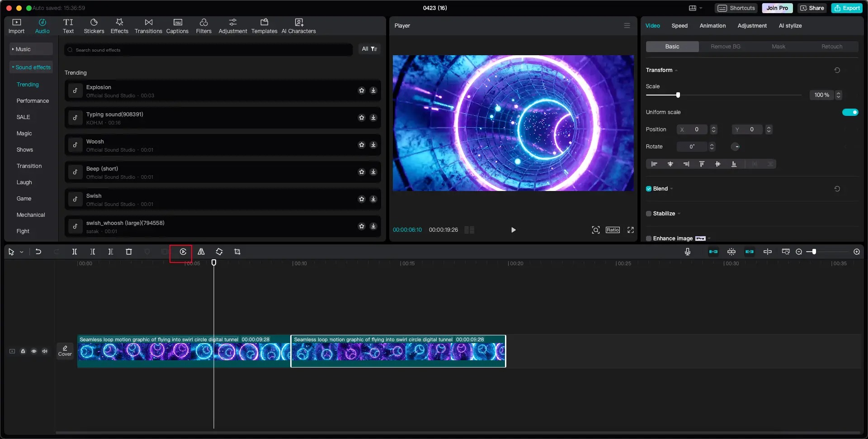Toggle the auto snapping button
868x439 pixels.
tap(731, 252)
